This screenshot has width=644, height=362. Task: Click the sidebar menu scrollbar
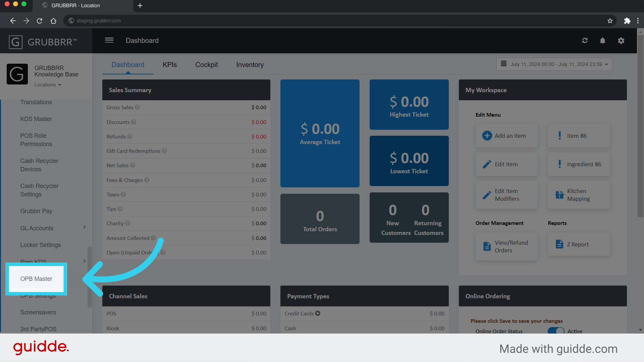(x=90, y=277)
